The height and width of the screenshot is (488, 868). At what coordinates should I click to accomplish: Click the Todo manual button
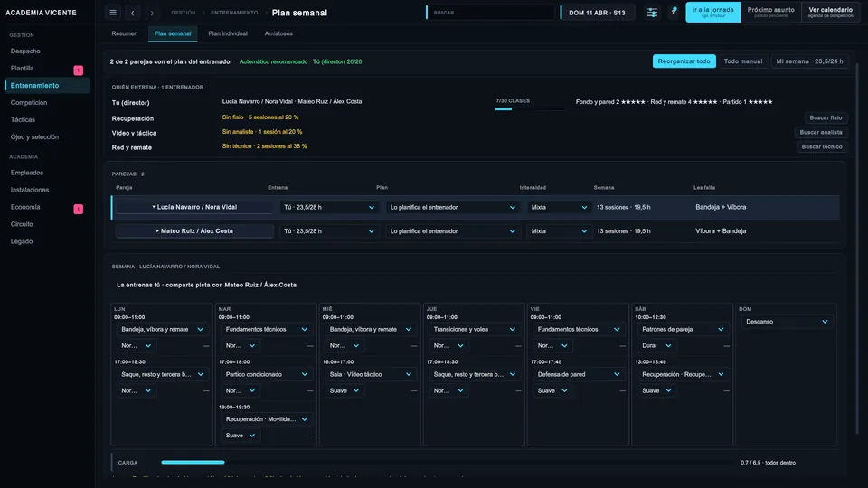pyautogui.click(x=743, y=61)
